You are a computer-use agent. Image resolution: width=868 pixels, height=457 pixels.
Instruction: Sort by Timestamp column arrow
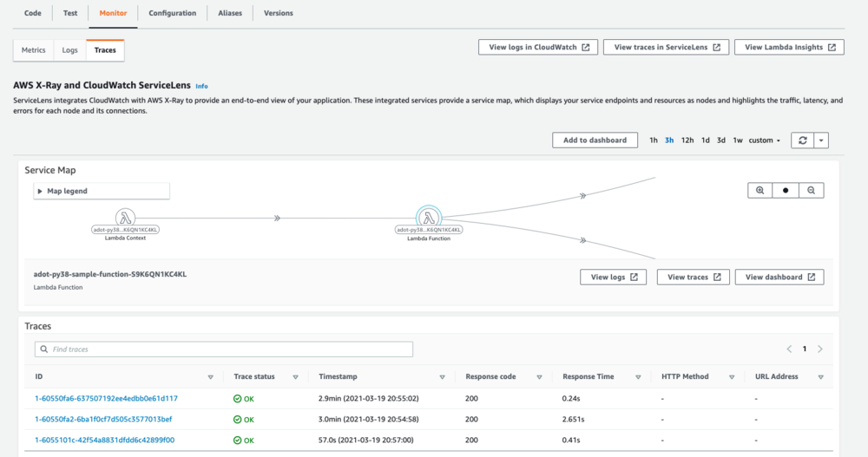(x=443, y=377)
